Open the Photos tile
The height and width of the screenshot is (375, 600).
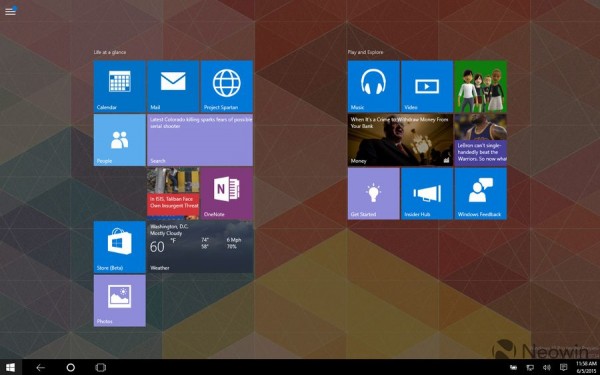coord(119,300)
